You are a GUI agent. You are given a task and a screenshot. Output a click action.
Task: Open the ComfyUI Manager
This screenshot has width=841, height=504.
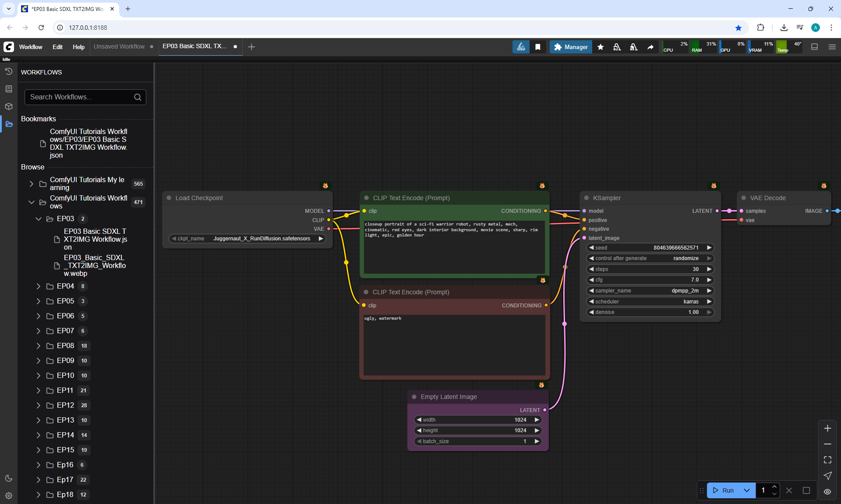571,47
